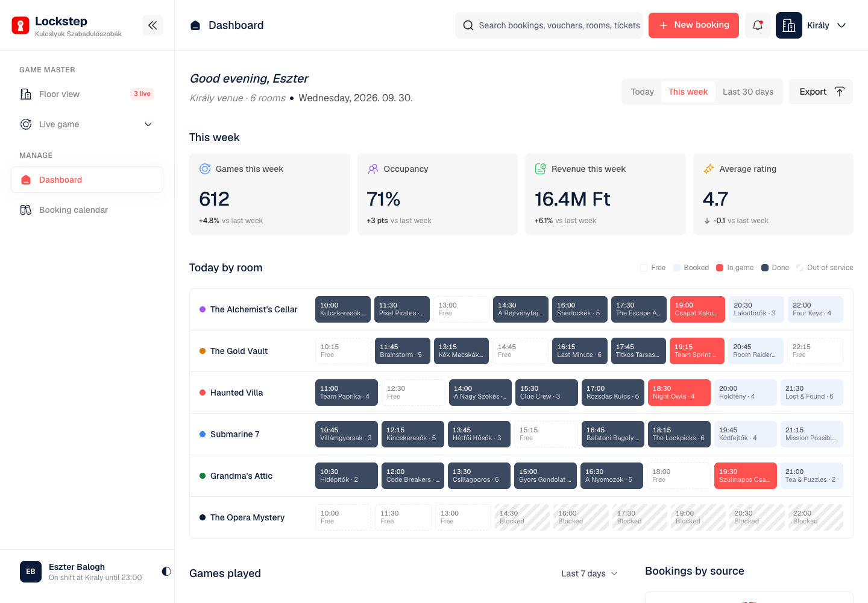Image resolution: width=868 pixels, height=603 pixels.
Task: Click the Dashboard home icon in header
Action: click(x=195, y=25)
